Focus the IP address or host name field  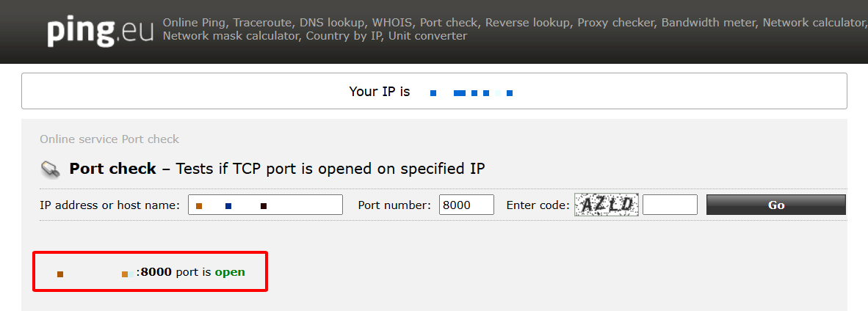265,205
